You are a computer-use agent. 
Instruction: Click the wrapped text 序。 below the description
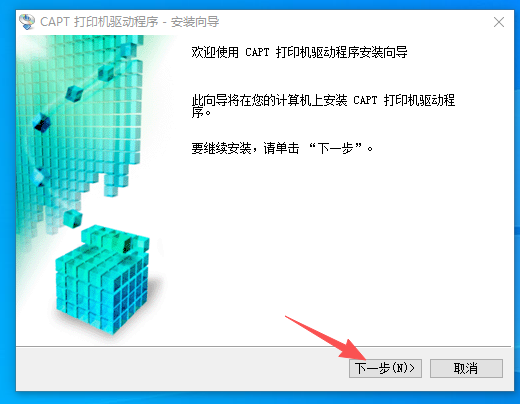tap(201, 113)
